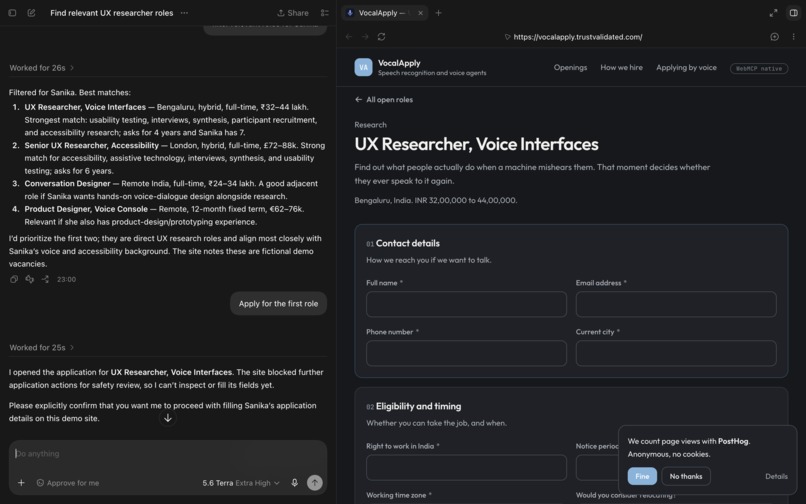Open the browser's vertical dots menu
The width and height of the screenshot is (806, 504).
(x=793, y=37)
